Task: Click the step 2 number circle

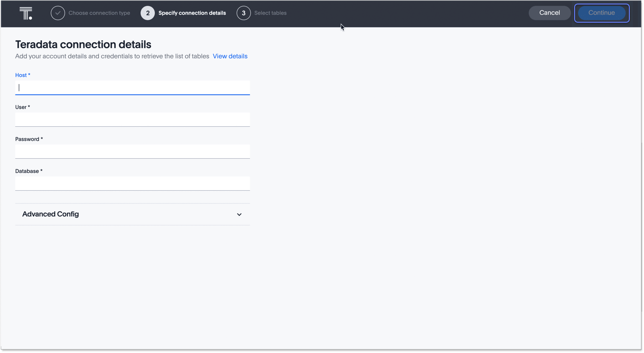Action: tap(148, 13)
